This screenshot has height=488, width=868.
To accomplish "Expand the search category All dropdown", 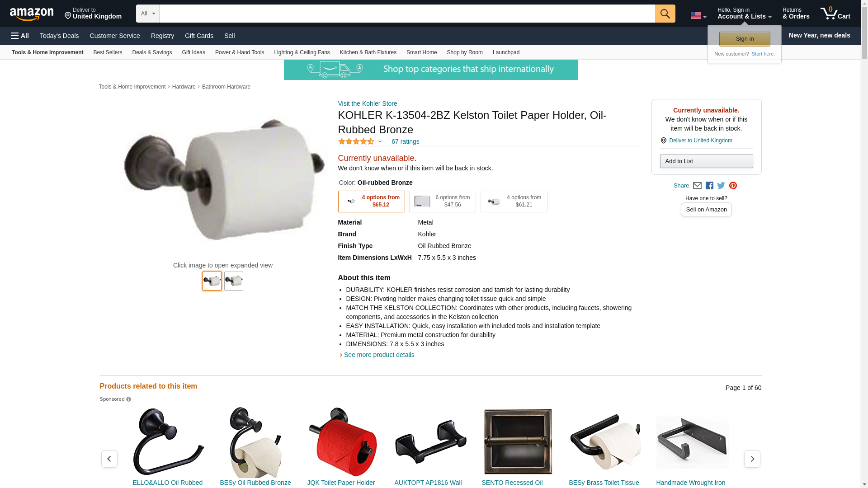I will click(148, 14).
